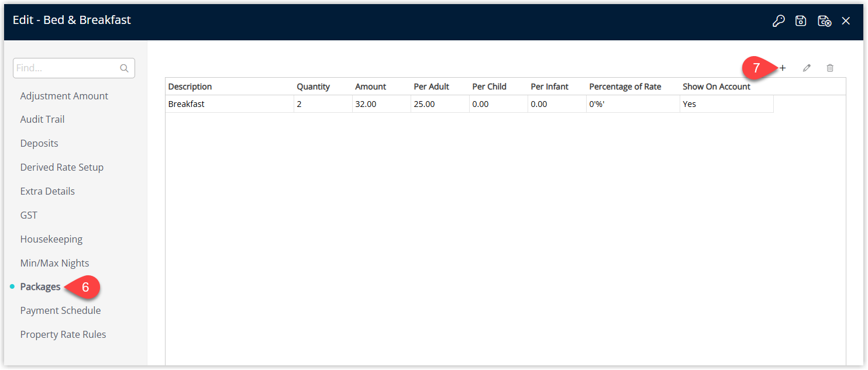Select Min/Max Nights section

coord(55,263)
